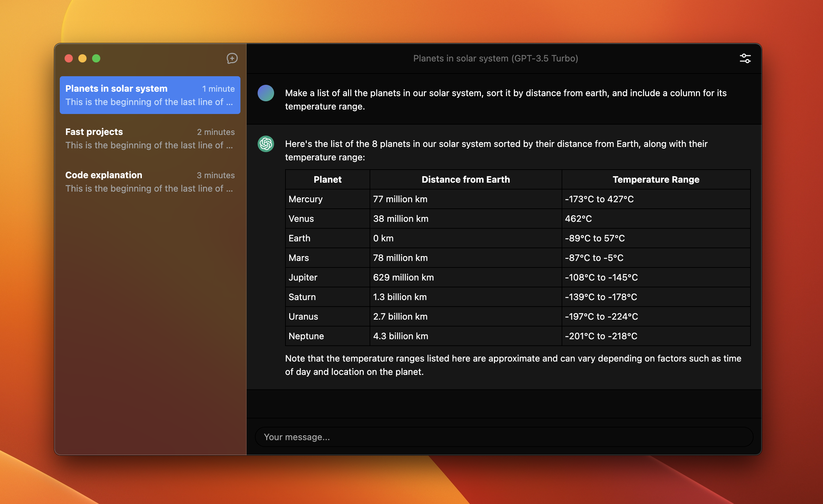The height and width of the screenshot is (504, 823).
Task: Focus the Your message input field
Action: (504, 437)
